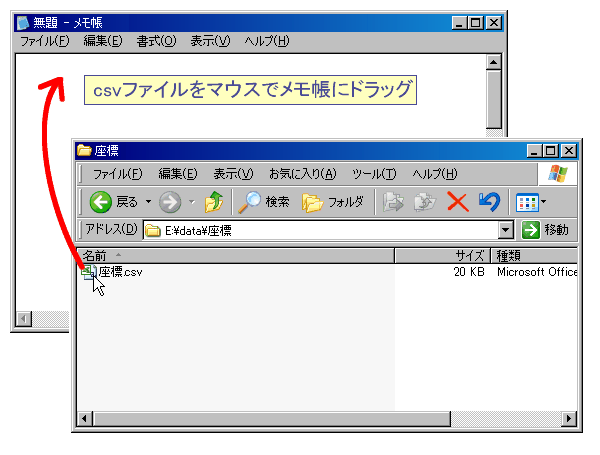600x455 pixels.
Task: Click the folder icon in address bar
Action: click(153, 230)
